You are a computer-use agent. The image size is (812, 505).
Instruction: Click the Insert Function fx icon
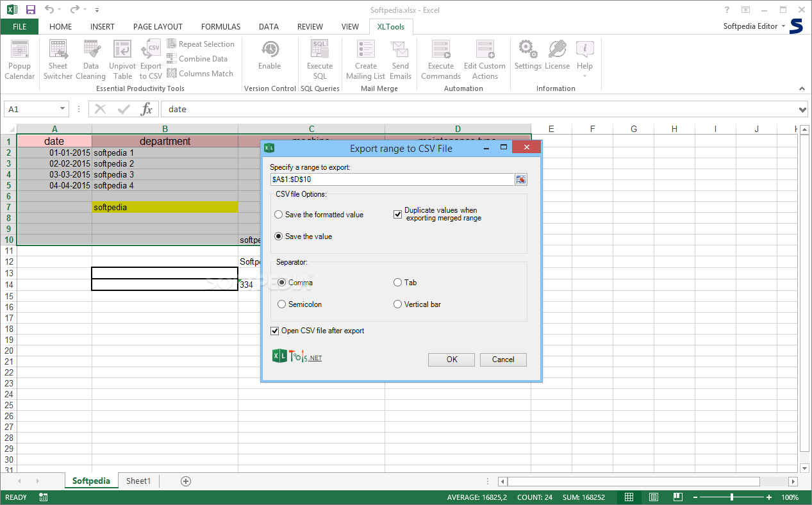[147, 109]
